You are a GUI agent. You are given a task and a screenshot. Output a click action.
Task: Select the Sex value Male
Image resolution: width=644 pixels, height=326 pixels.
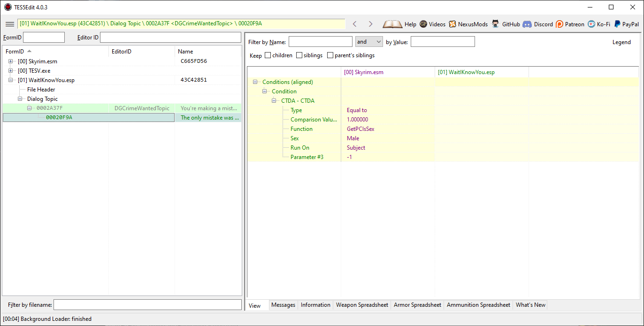[x=388, y=138]
